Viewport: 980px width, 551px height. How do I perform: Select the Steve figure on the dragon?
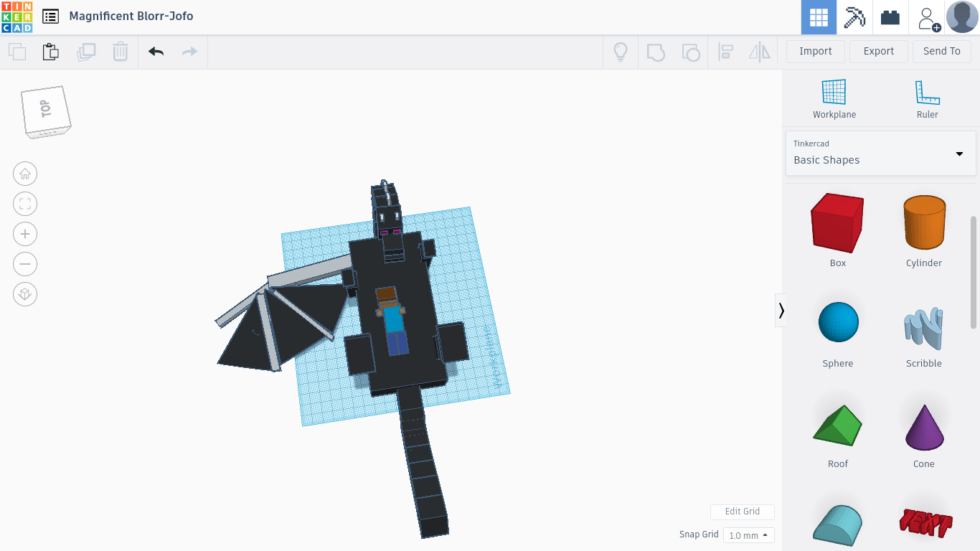point(392,320)
